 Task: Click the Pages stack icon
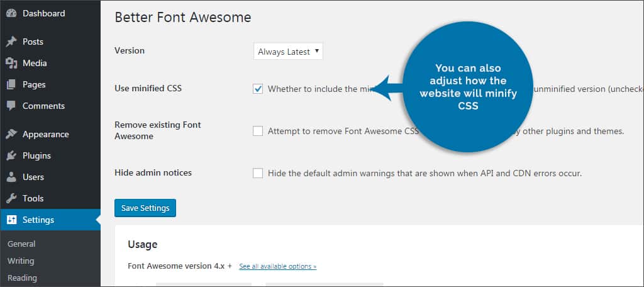(x=11, y=84)
